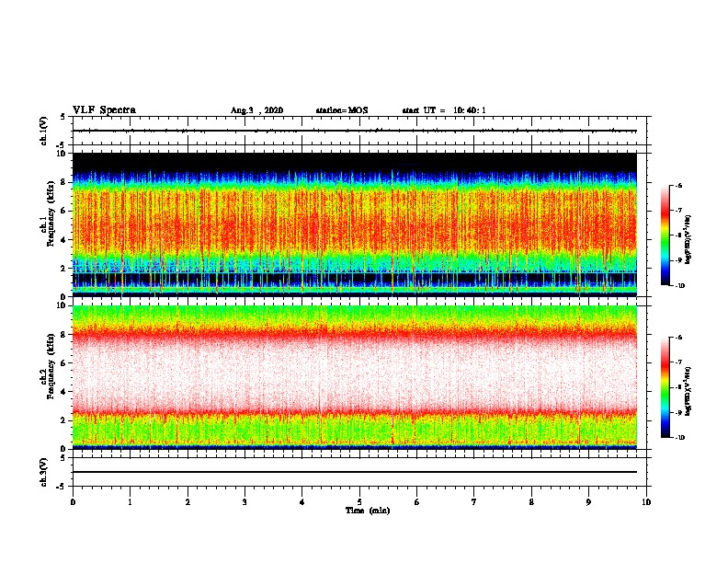Click the ch.2 'Frequency (kHz)' axis label

point(51,366)
